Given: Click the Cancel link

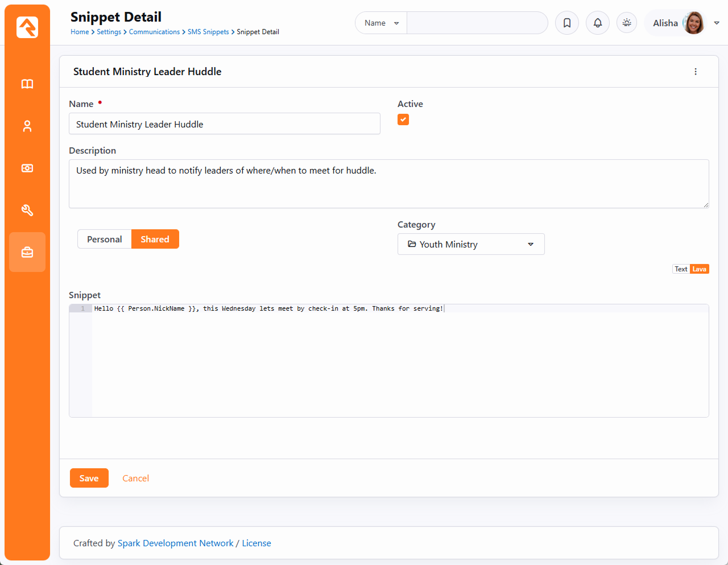Looking at the screenshot, I should 136,478.
